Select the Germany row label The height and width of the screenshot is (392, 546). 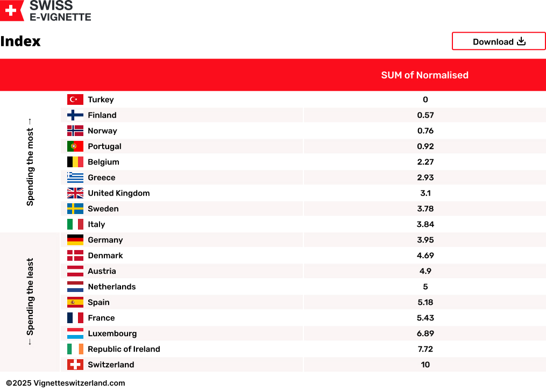(x=105, y=240)
